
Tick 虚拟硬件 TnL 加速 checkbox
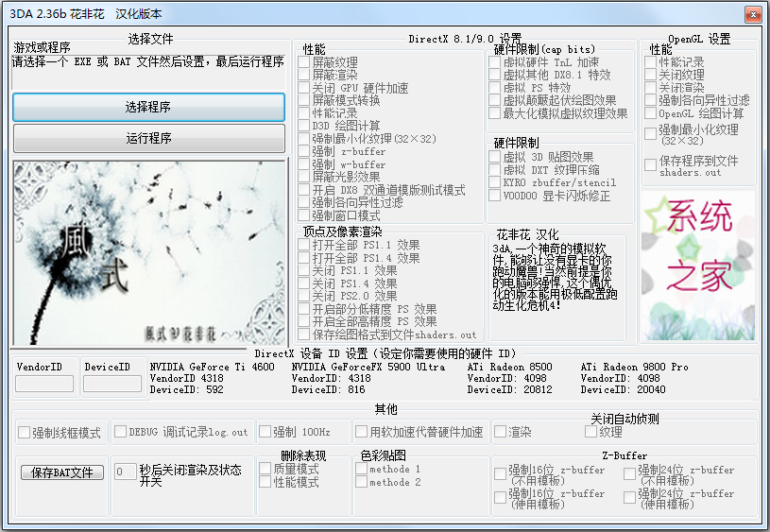[495, 62]
